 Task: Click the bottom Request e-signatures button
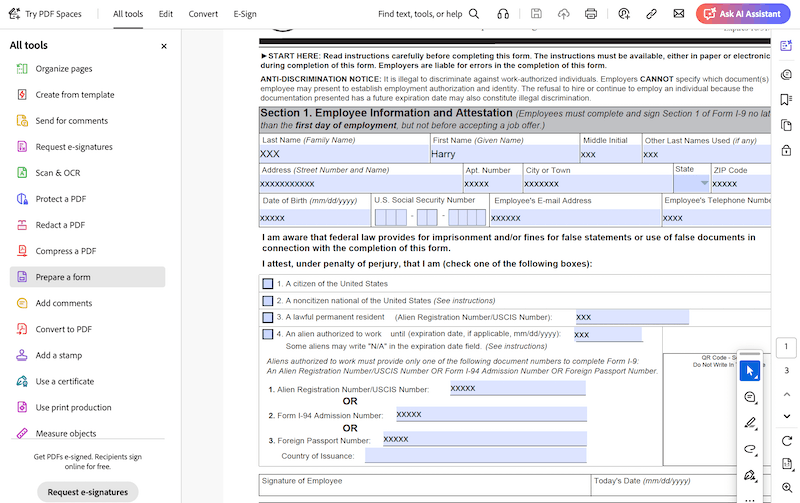(88, 492)
